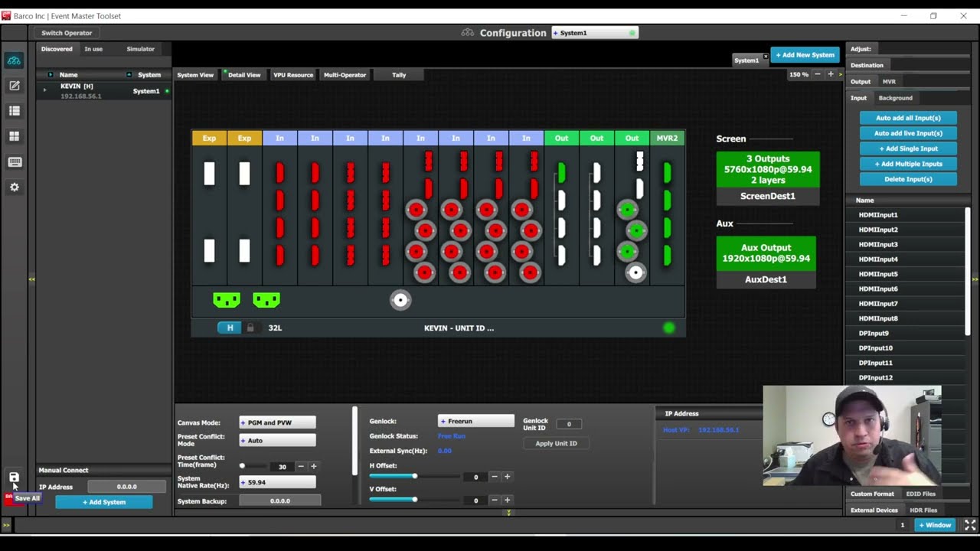Click the Apply Unit ID button
Screen dimensions: 980x551
coord(556,444)
